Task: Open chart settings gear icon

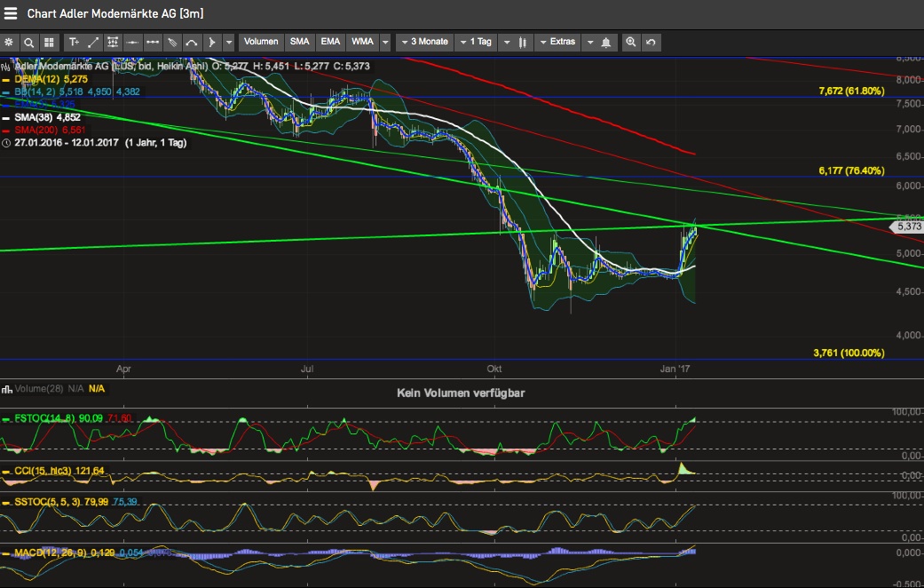Action: point(10,42)
